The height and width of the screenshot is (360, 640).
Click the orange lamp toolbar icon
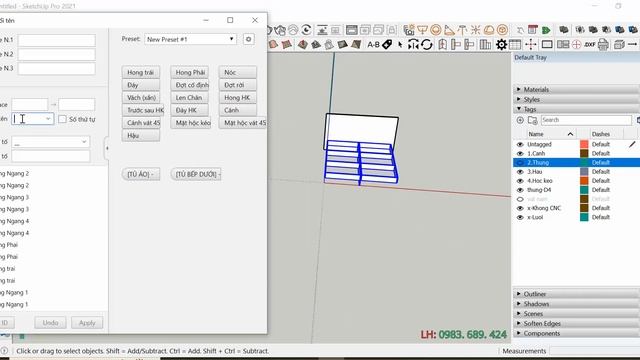[x=422, y=29]
